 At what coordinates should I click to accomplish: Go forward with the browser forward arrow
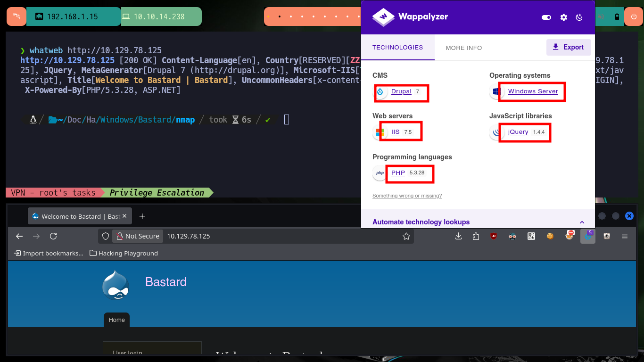point(36,236)
